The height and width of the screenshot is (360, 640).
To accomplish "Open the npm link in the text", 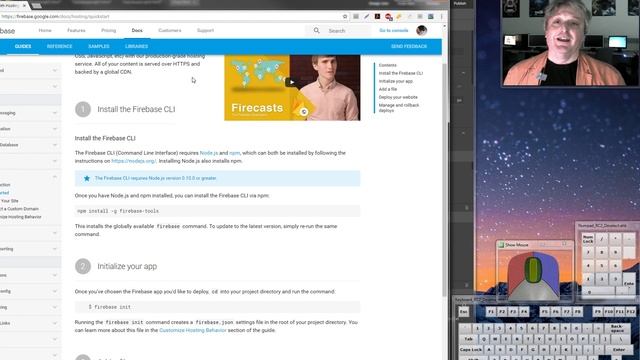I will (x=235, y=153).
